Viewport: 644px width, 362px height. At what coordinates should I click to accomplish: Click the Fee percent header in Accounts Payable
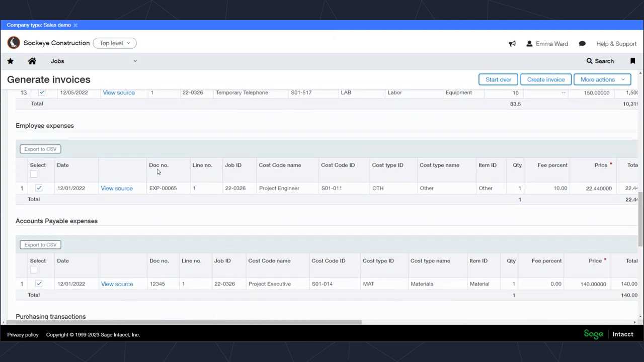tap(546, 260)
